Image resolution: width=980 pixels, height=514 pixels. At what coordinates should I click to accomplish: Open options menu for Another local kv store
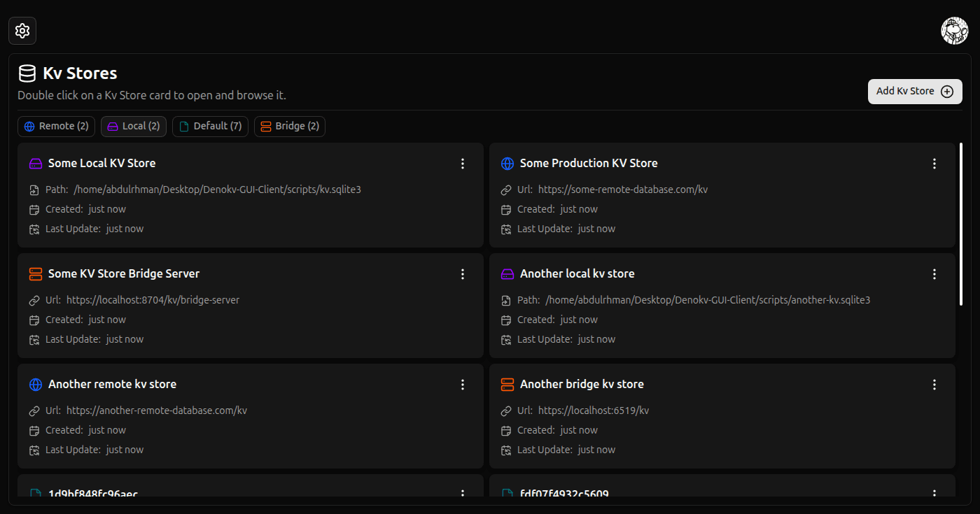tap(934, 274)
